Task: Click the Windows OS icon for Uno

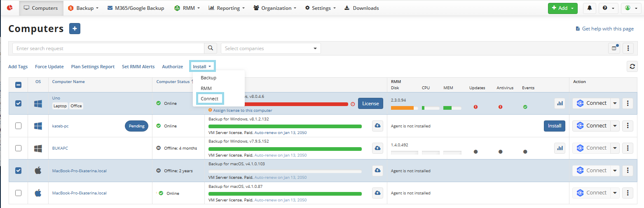Action: pos(38,104)
